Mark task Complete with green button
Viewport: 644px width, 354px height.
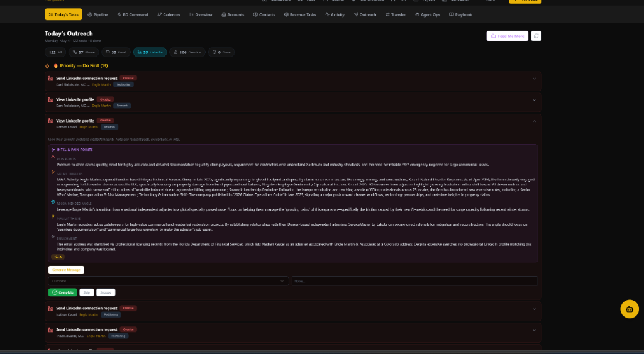click(x=62, y=292)
